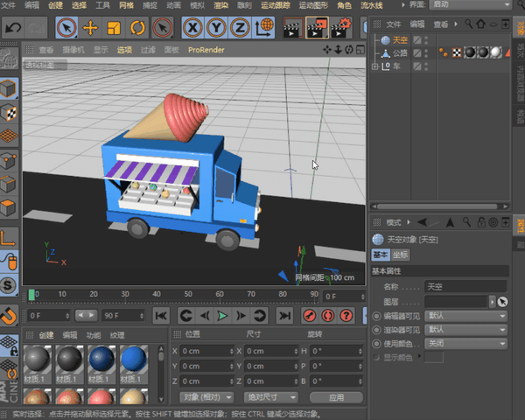This screenshot has height=420, width=525.
Task: Toggle the 显示颜色 option radio button
Action: tap(376, 357)
